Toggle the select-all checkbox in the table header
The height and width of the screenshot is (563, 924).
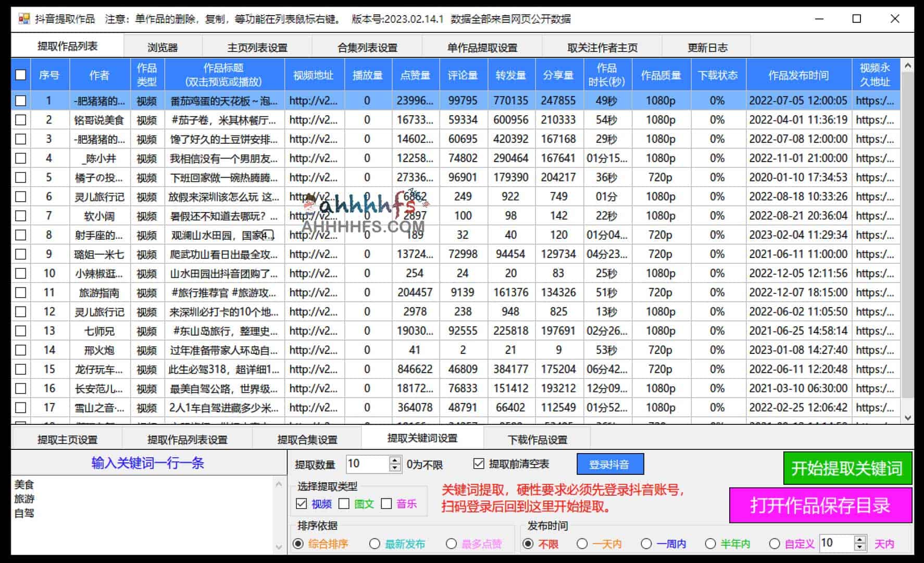[x=21, y=75]
